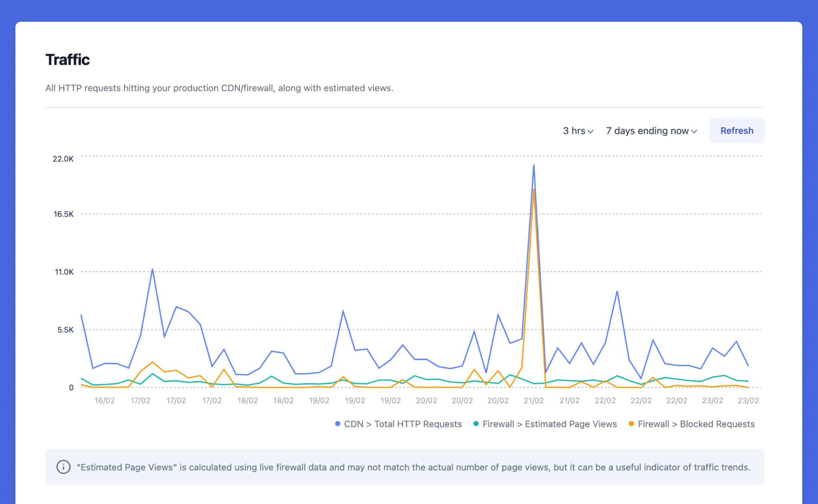Toggle Firewall > Estimated Page Views series
The height and width of the screenshot is (504, 818).
click(x=549, y=424)
